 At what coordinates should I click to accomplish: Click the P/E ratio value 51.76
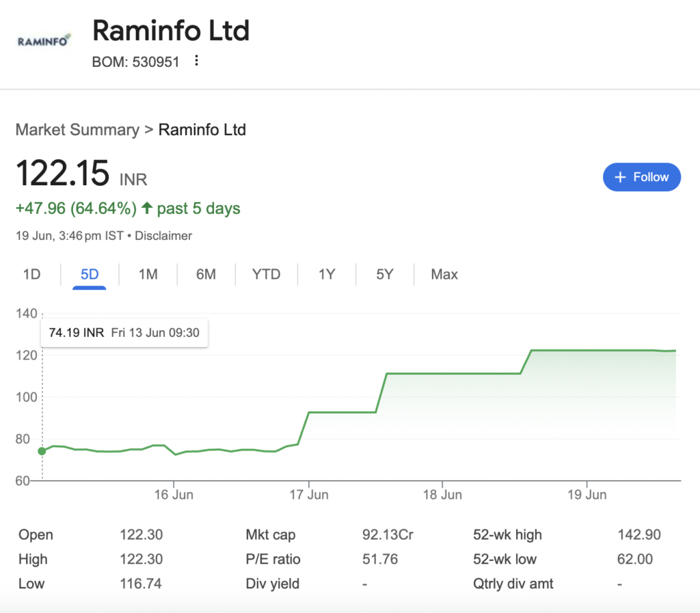click(x=380, y=559)
